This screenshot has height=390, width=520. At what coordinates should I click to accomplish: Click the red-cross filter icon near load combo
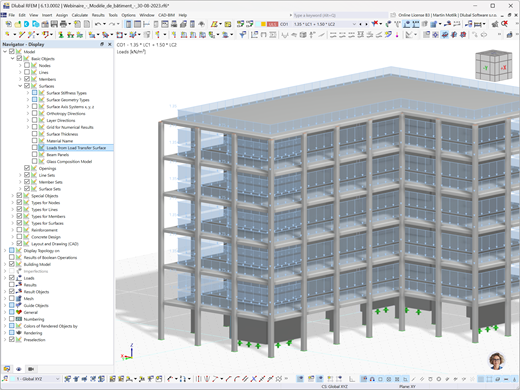click(x=375, y=24)
